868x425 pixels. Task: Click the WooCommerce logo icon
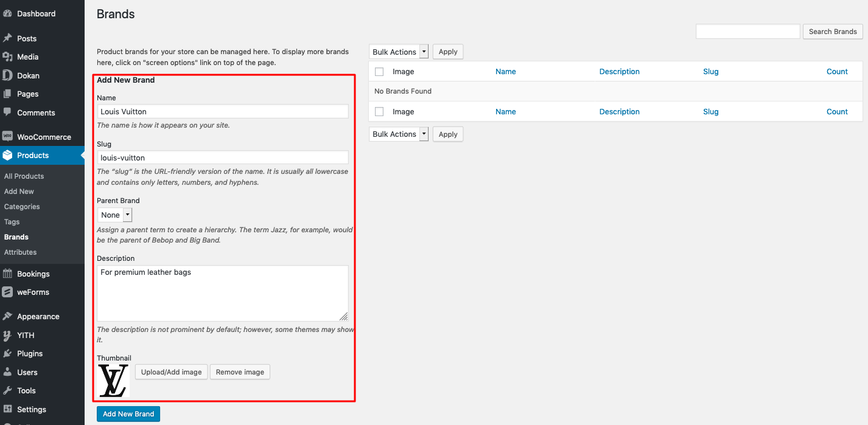point(7,137)
